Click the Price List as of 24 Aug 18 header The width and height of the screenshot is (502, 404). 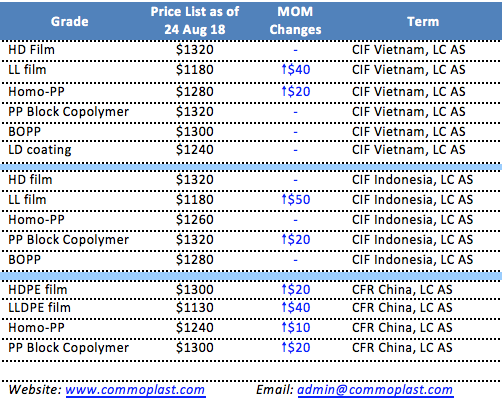pos(195,21)
